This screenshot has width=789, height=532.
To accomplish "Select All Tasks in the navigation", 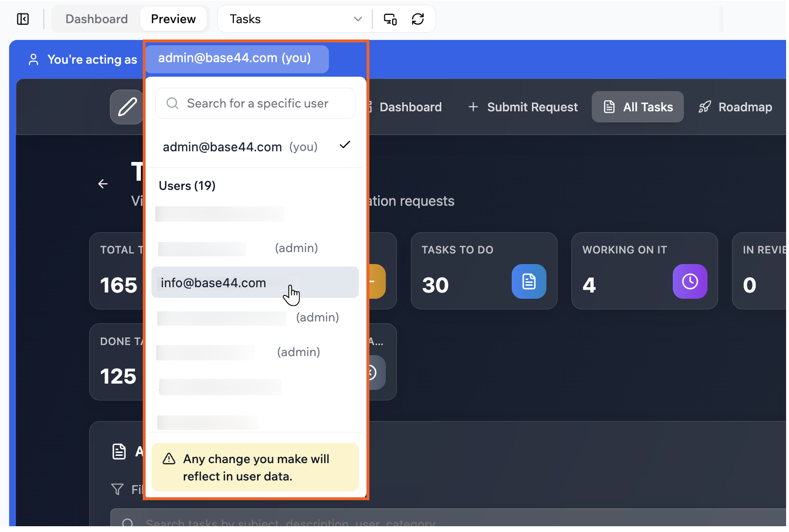I will (638, 106).
